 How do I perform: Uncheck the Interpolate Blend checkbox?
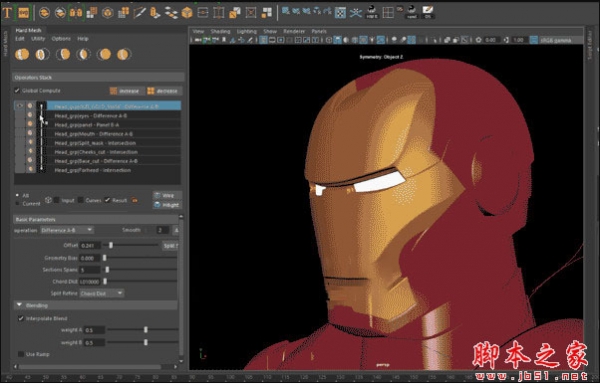coord(21,318)
